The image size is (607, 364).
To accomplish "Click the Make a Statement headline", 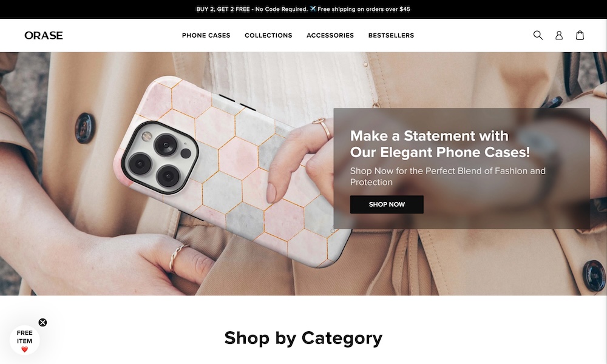I will point(439,144).
